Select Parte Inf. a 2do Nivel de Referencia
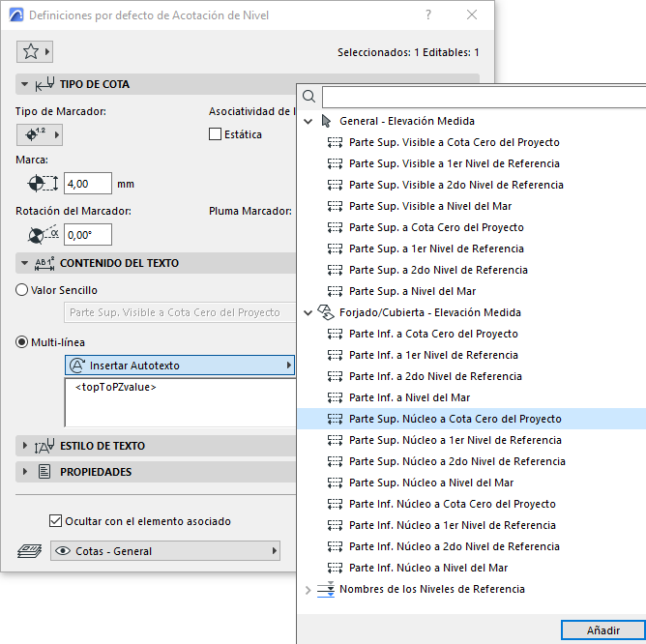The width and height of the screenshot is (646, 644). click(435, 376)
